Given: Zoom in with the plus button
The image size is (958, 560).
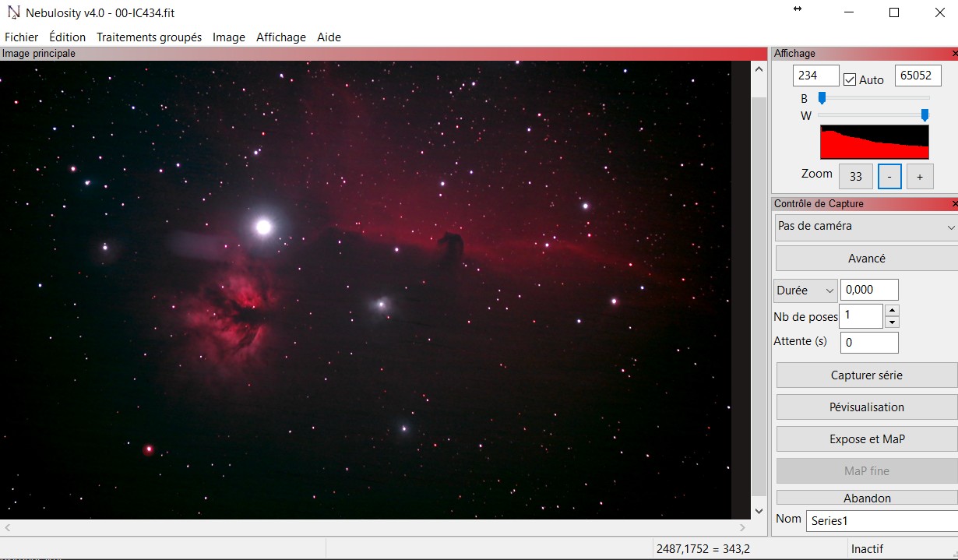Looking at the screenshot, I should (x=920, y=176).
